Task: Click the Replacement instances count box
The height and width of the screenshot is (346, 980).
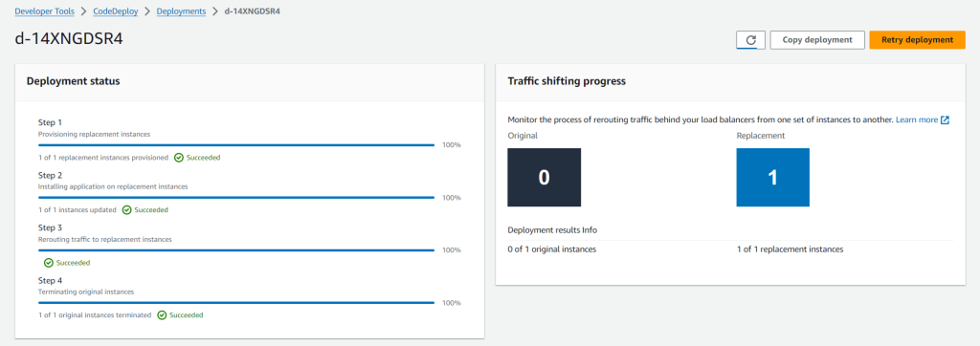Action: [x=772, y=178]
